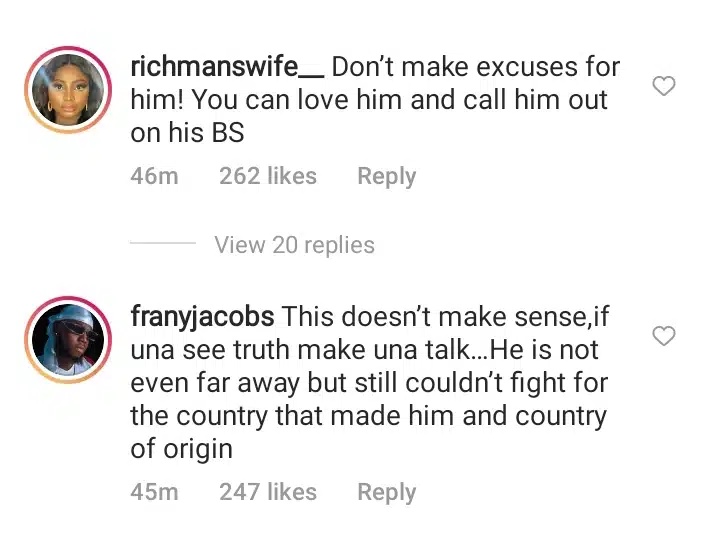Click the 'of origin' comment line
This screenshot has width=720, height=536.
[181, 448]
